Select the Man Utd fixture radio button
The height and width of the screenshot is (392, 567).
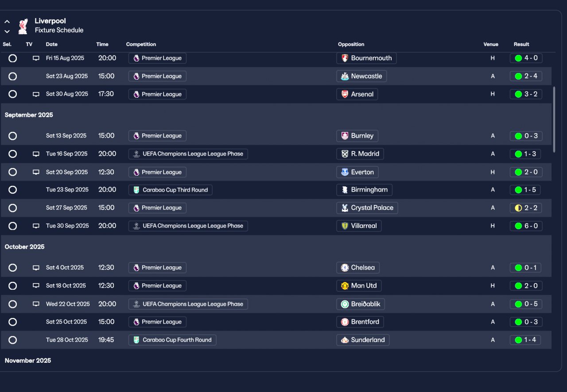12,286
